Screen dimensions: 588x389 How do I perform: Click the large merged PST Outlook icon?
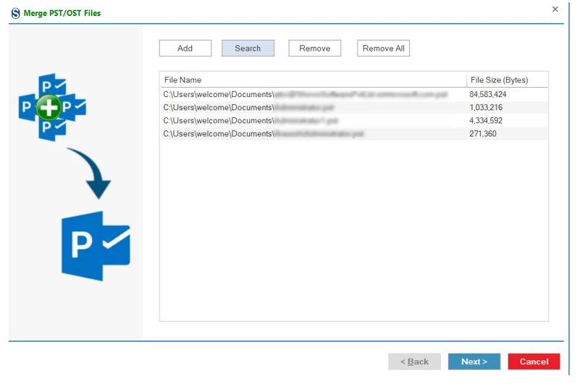[x=96, y=246]
